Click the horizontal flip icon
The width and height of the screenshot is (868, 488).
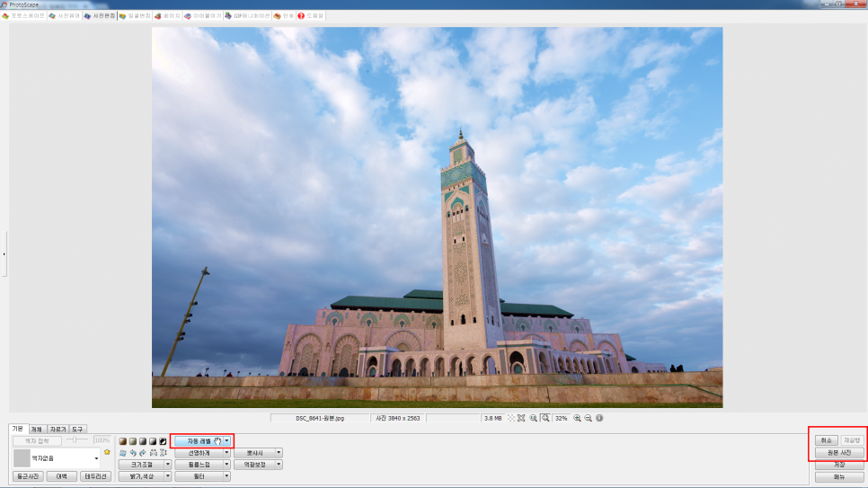tap(153, 453)
